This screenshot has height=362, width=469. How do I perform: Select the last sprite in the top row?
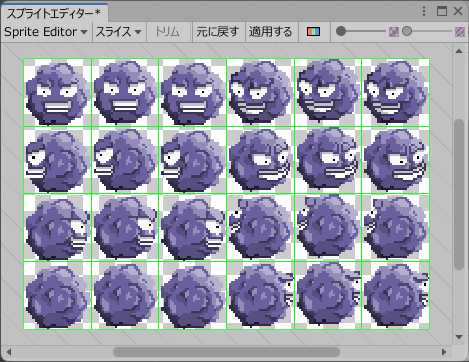[x=396, y=93]
